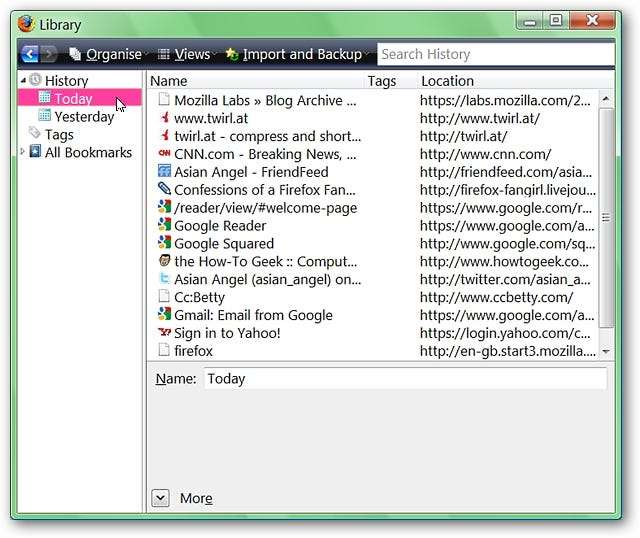
Task: Sort by the Name column header
Action: point(255,81)
